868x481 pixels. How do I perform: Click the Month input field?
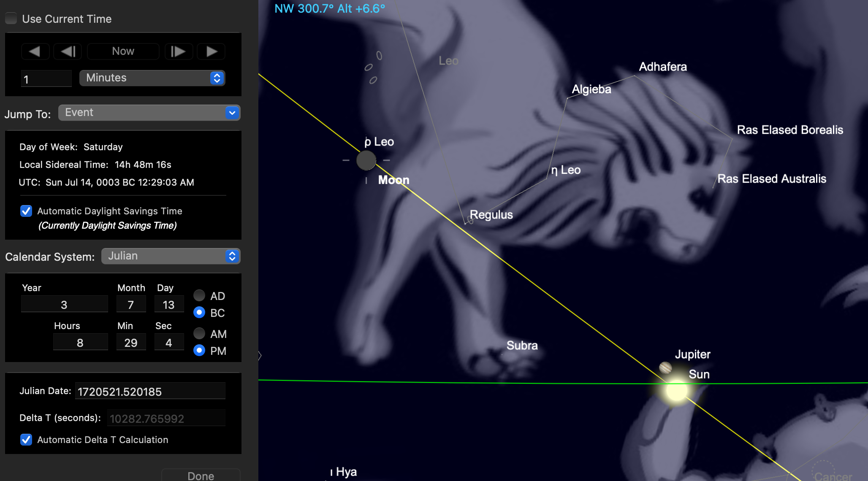(131, 304)
